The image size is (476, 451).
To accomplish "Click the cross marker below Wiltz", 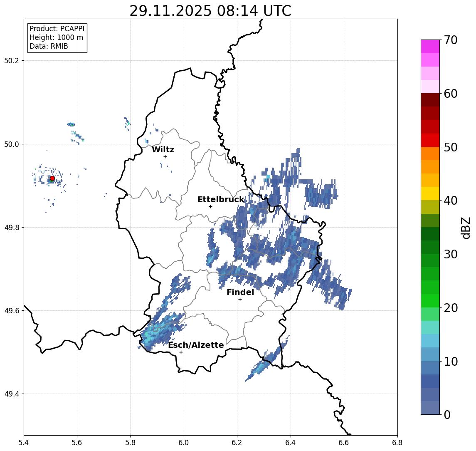I will (x=165, y=156).
